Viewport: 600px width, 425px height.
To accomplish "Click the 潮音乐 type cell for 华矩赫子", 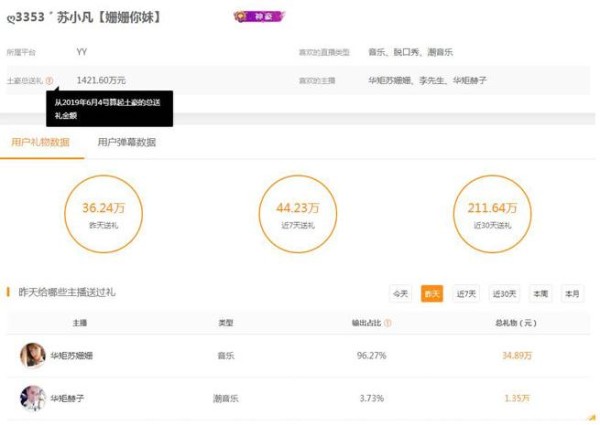I will (x=226, y=399).
